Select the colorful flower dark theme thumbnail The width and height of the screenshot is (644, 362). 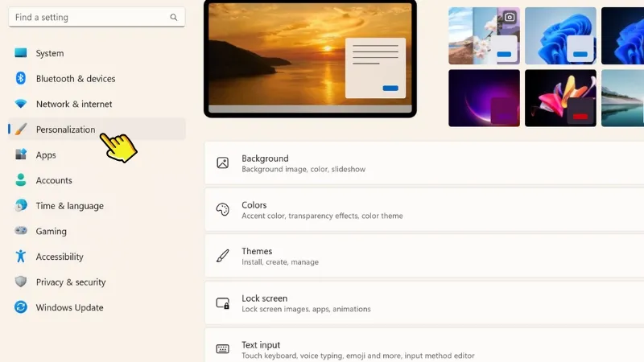coord(560,98)
